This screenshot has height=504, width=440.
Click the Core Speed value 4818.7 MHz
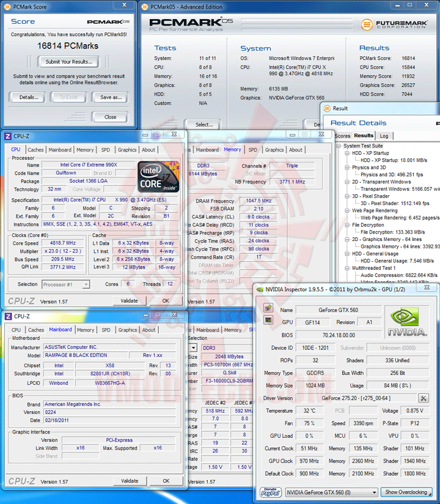pyautogui.click(x=63, y=243)
